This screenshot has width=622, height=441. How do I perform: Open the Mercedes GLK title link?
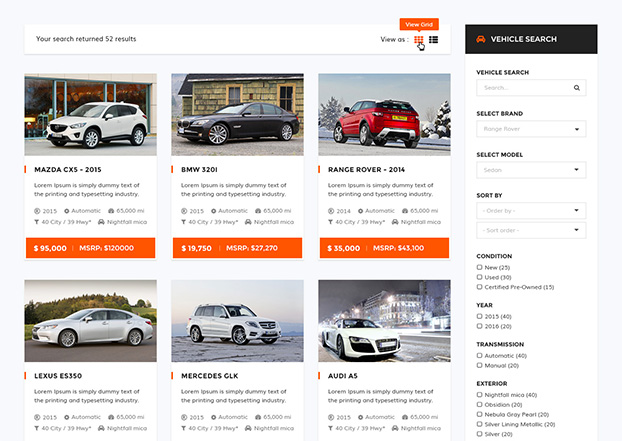pyautogui.click(x=210, y=376)
